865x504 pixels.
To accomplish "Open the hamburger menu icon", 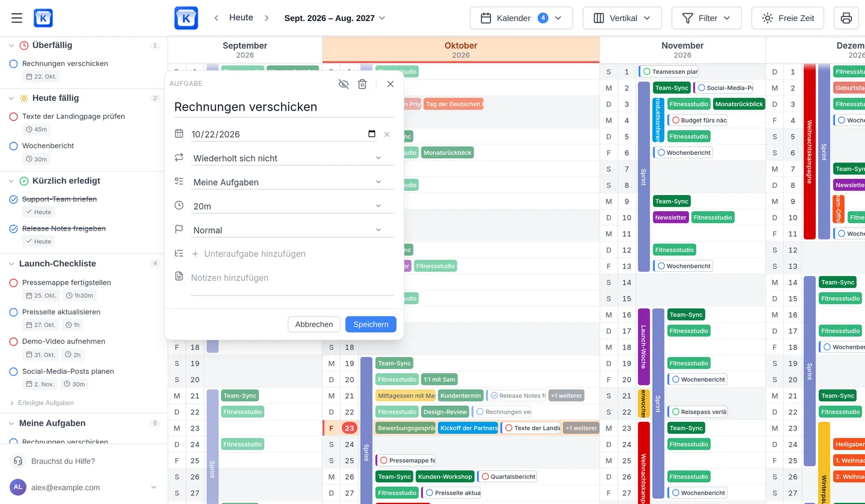I will [x=17, y=18].
